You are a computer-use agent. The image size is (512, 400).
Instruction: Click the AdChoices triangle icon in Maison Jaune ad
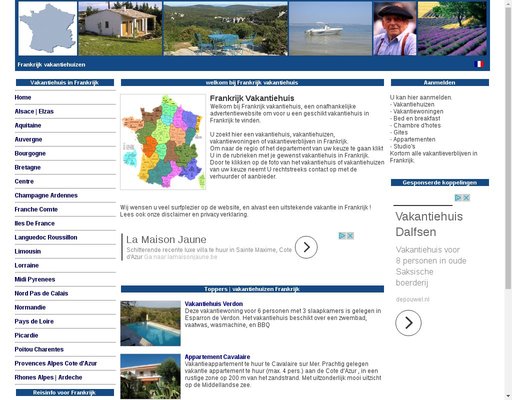[342, 236]
